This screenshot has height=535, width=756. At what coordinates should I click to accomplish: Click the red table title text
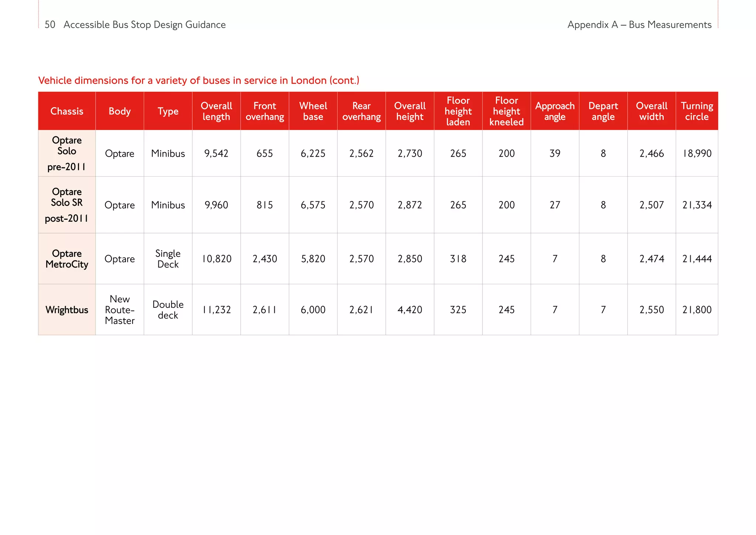point(199,81)
